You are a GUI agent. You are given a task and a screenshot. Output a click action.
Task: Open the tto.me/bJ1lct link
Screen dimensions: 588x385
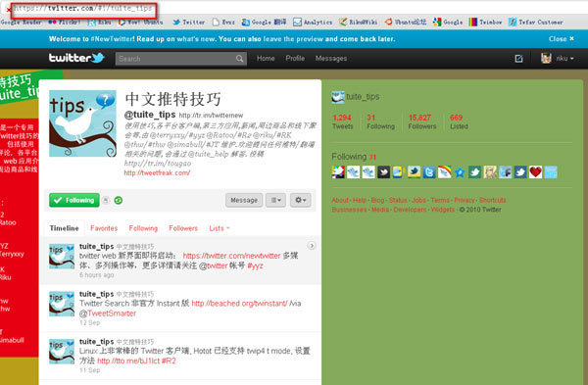[128, 361]
